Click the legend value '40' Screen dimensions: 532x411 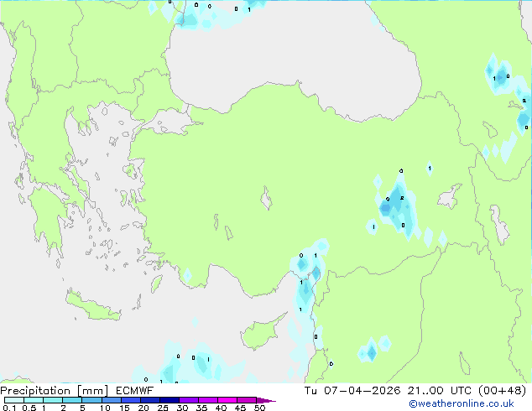pos(221,408)
